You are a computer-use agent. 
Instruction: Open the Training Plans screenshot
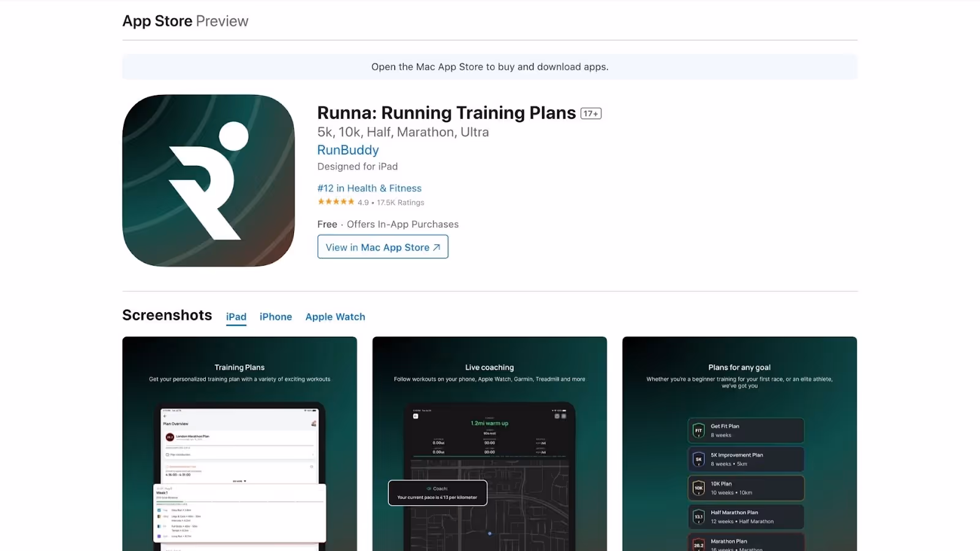coord(239,444)
